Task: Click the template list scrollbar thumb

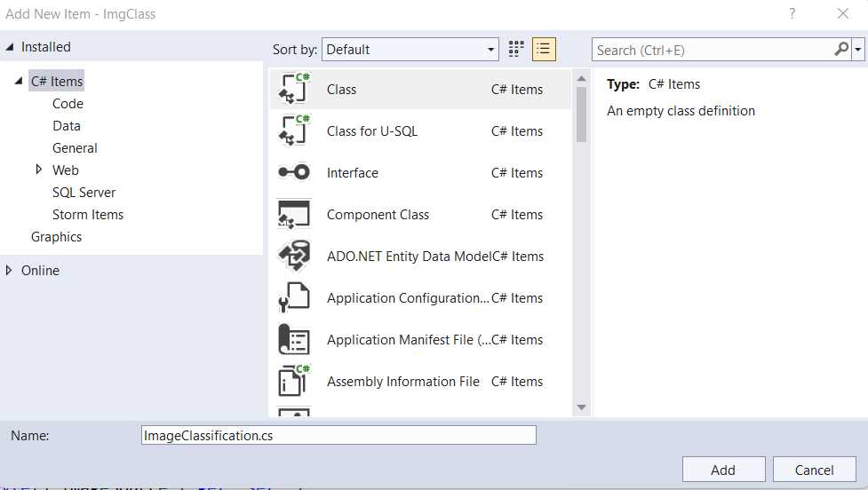Action: point(581,115)
